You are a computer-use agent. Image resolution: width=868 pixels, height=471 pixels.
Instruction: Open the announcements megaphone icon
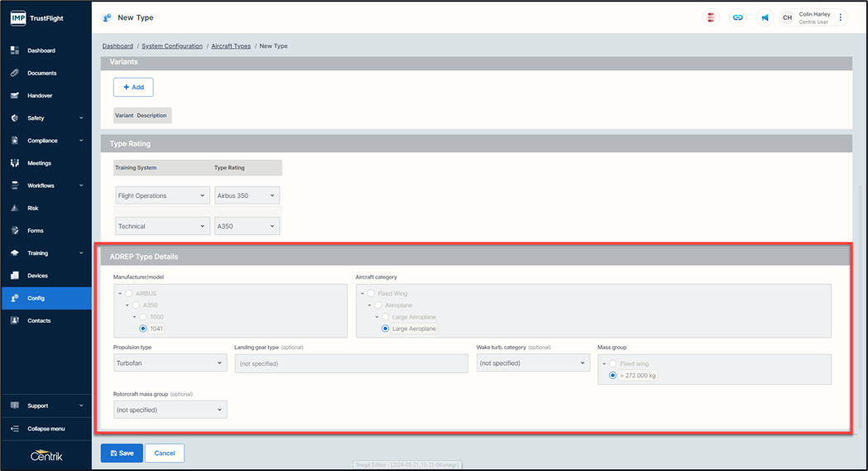[765, 17]
